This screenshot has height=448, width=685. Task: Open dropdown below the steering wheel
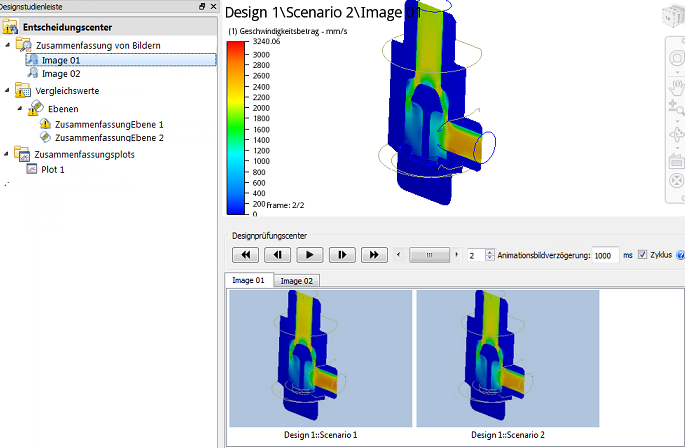677,73
